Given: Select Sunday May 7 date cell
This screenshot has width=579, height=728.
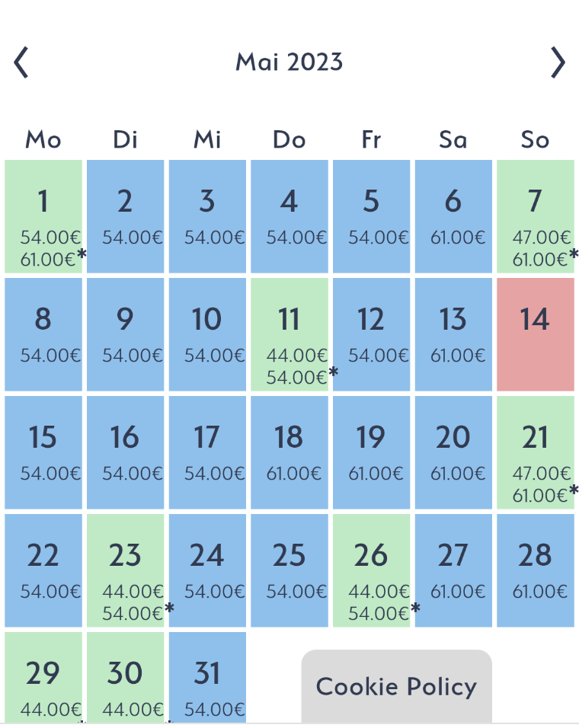Looking at the screenshot, I should [x=535, y=216].
